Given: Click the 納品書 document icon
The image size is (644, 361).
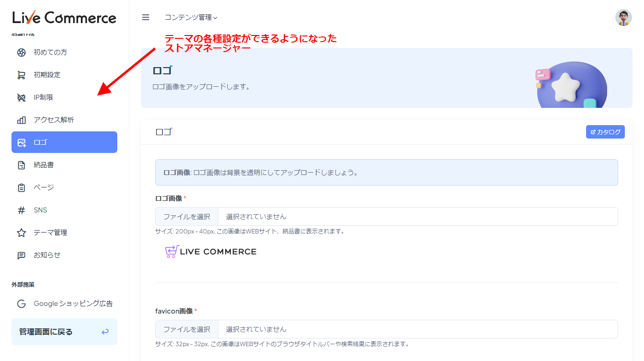Looking at the screenshot, I should 22,165.
